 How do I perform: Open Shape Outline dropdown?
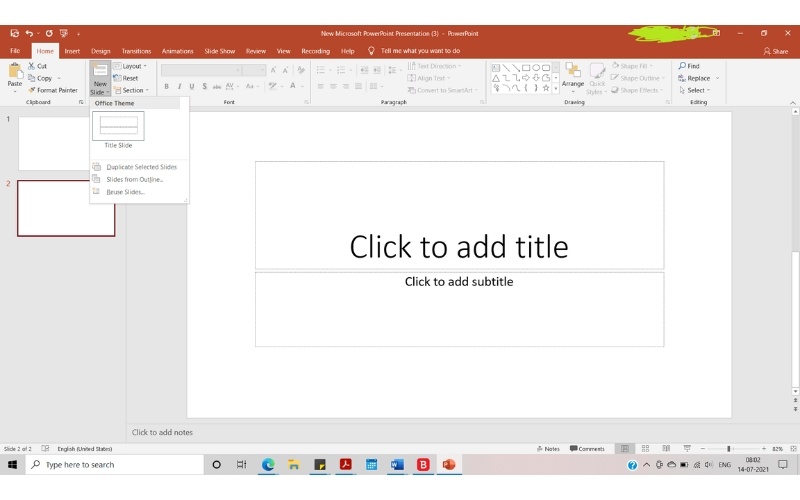pyautogui.click(x=638, y=78)
